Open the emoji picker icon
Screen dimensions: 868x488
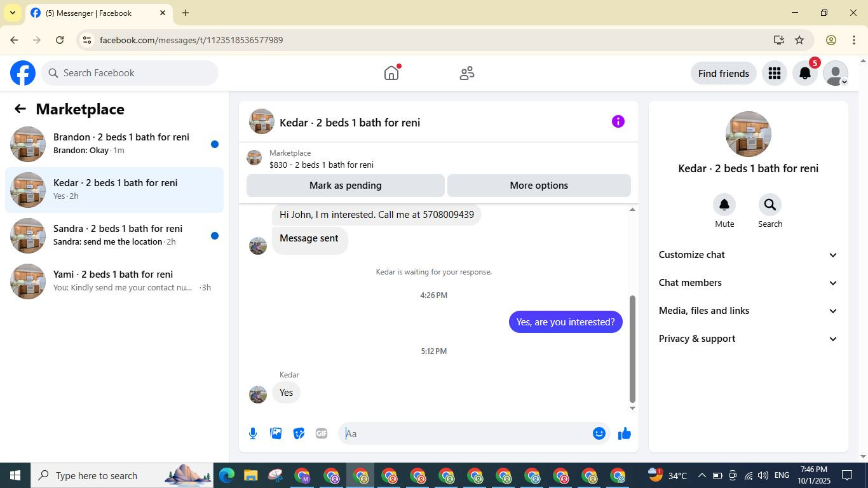pos(599,433)
